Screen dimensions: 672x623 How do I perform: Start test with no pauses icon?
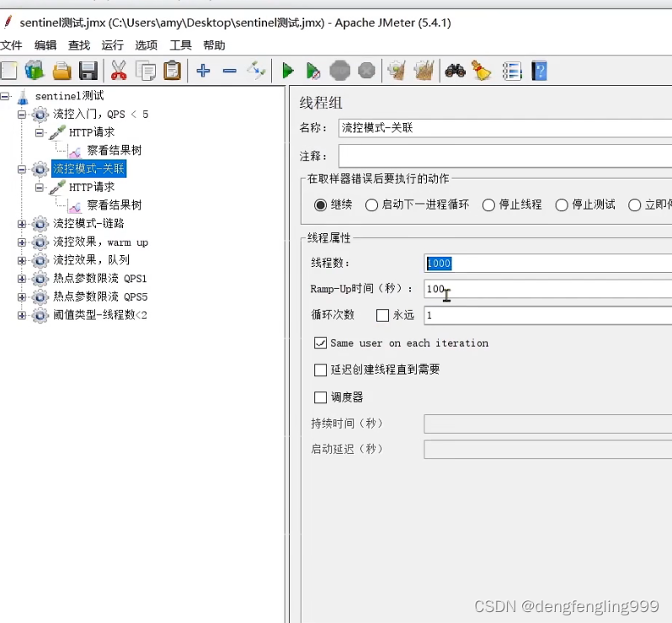point(313,71)
